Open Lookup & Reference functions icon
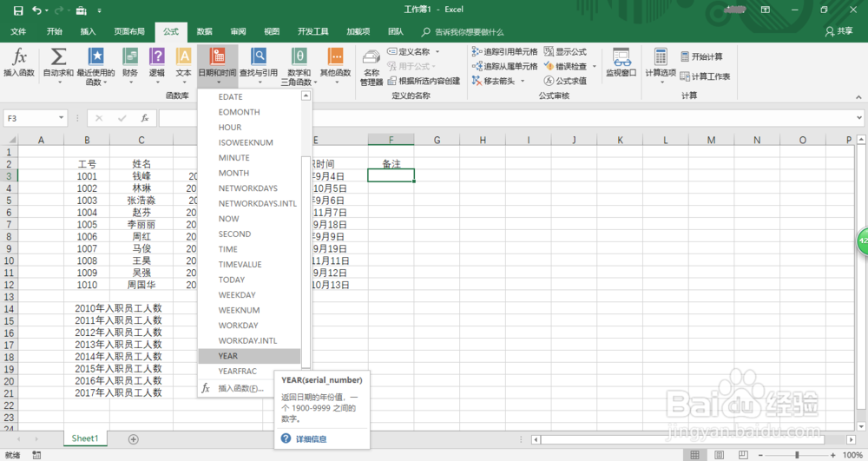The height and width of the screenshot is (461, 868). click(259, 56)
